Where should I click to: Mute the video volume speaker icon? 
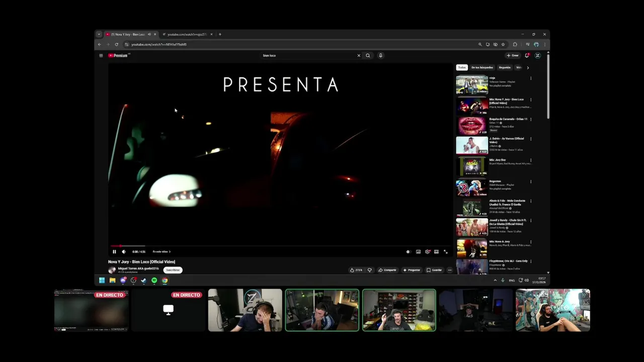(124, 252)
